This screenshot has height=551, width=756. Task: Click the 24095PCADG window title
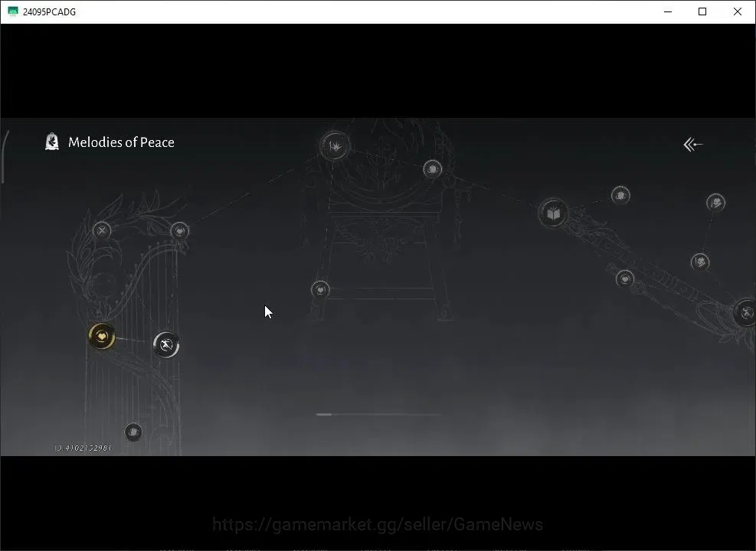point(49,12)
